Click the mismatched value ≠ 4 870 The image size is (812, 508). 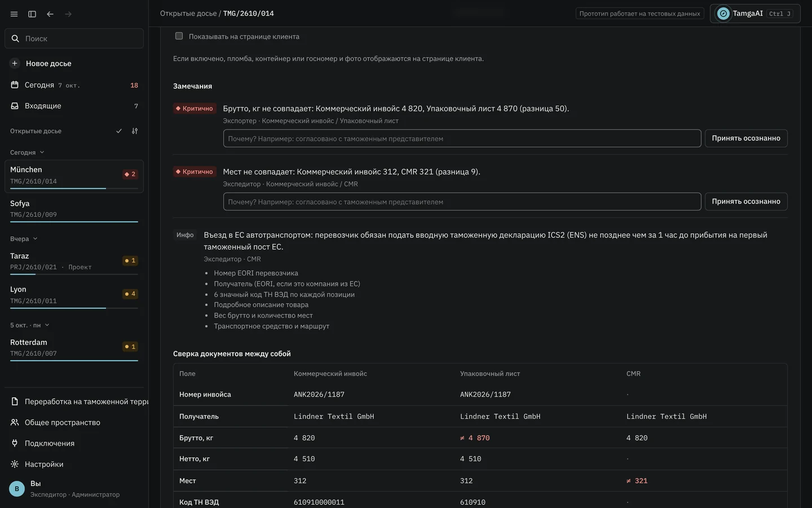click(x=475, y=438)
